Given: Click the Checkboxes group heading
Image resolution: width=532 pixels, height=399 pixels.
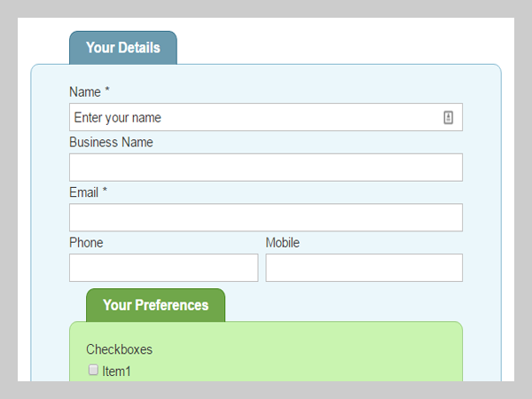Looking at the screenshot, I should tap(119, 350).
